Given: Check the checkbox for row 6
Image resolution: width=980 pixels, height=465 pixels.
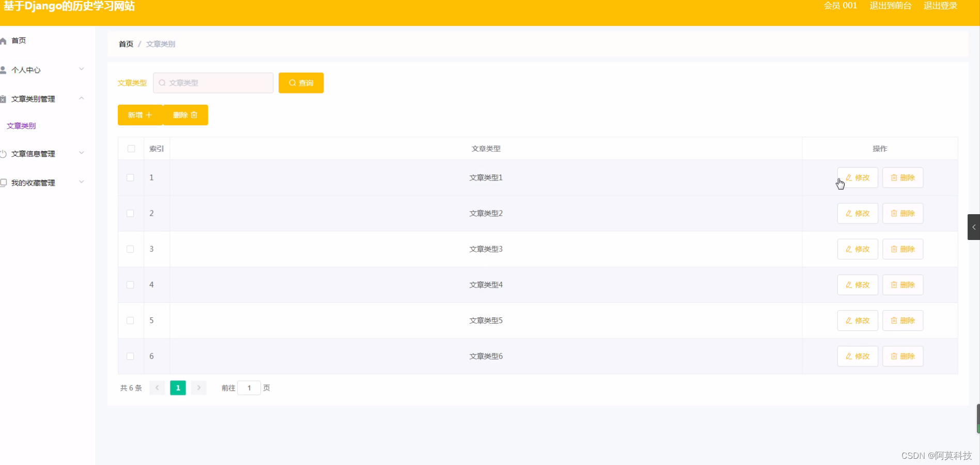Looking at the screenshot, I should [x=130, y=356].
